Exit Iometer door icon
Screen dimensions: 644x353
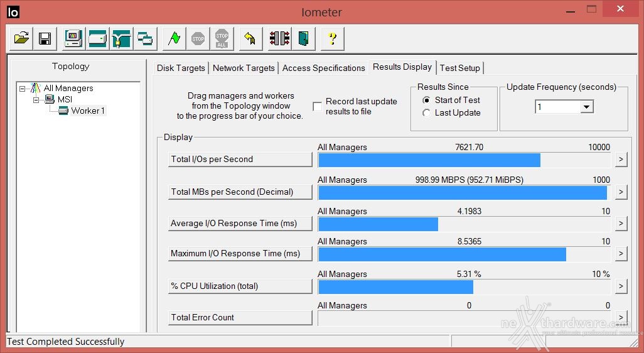303,38
